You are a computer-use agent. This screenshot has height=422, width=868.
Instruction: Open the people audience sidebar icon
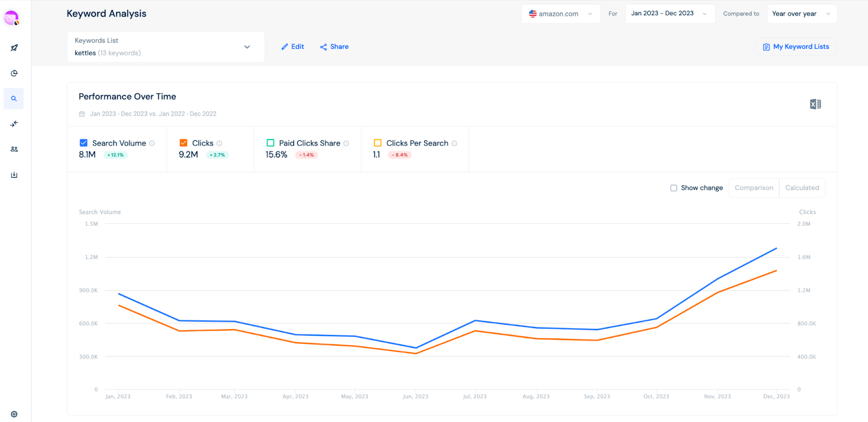14,149
